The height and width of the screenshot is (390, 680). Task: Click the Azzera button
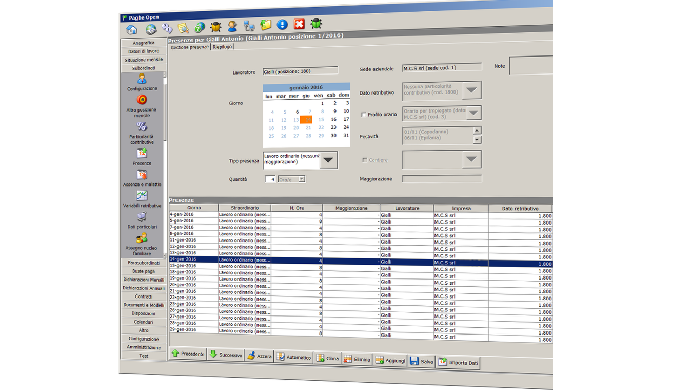point(259,356)
